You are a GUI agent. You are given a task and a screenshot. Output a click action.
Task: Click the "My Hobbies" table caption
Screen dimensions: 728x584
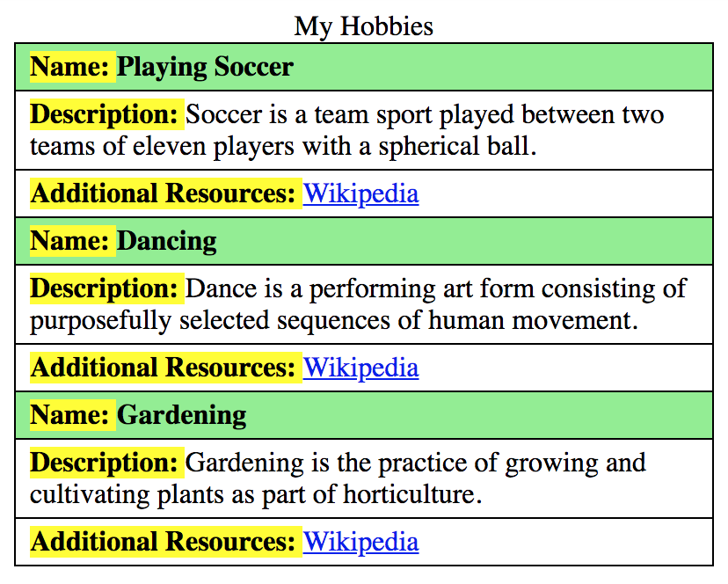pos(364,26)
